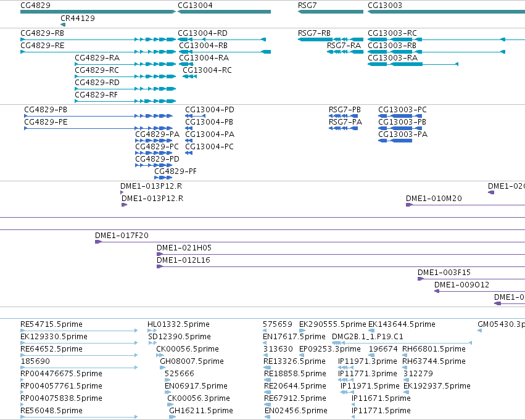Screen dimensions: 525x420
Task: Select the DMG2B.1_1.P19.C1 EST label
Action: pos(368,337)
